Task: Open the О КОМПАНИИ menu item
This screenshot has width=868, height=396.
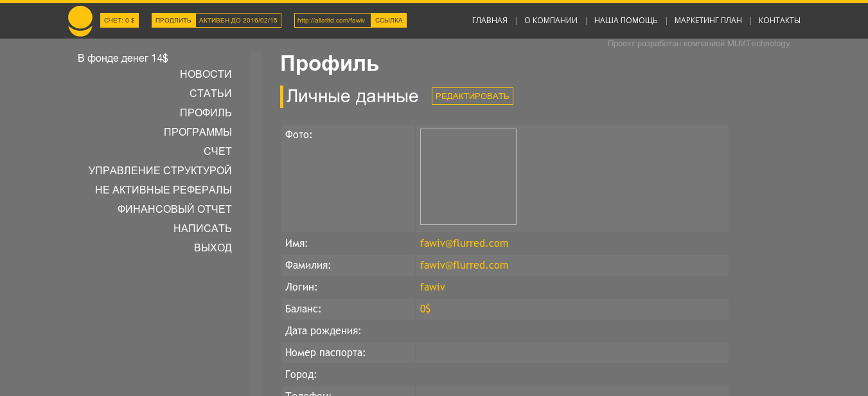Action: [x=551, y=21]
